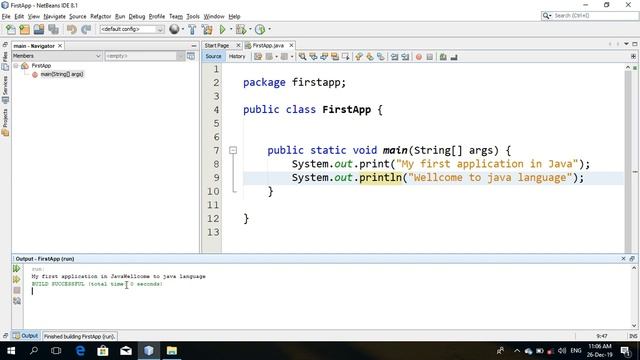The width and height of the screenshot is (640, 360).
Task: Click the Find Previous Occurrence icon
Action: point(313,57)
